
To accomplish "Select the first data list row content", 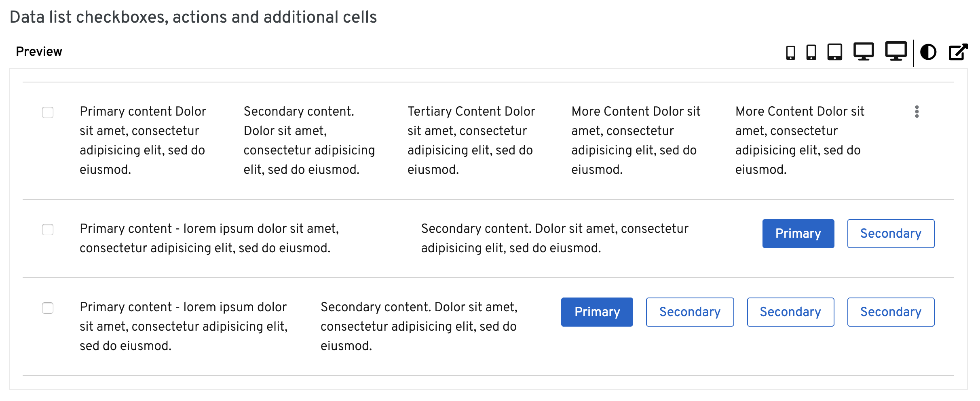I will click(143, 140).
